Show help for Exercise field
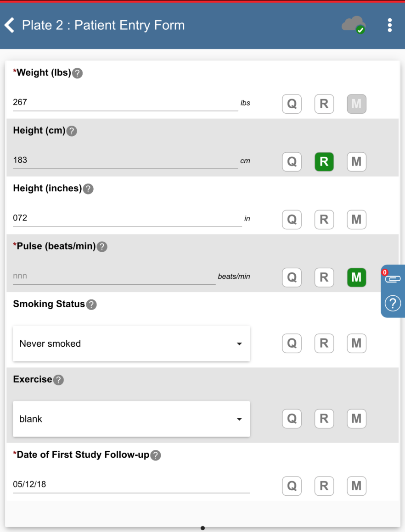 coord(58,380)
